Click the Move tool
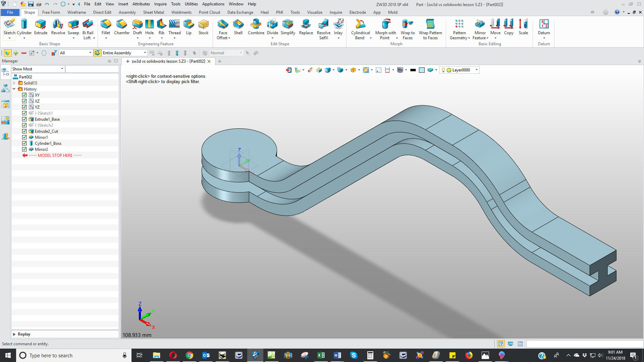644x362 pixels. 495,27
